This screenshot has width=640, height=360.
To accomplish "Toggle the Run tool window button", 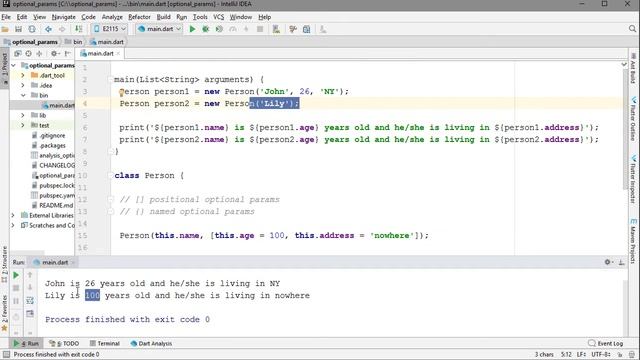I will tap(26, 343).
